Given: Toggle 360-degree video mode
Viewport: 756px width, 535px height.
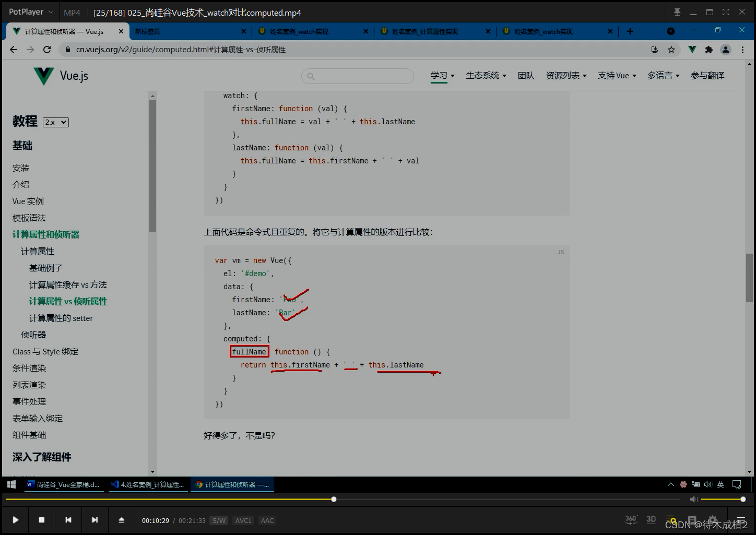Looking at the screenshot, I should coord(631,519).
